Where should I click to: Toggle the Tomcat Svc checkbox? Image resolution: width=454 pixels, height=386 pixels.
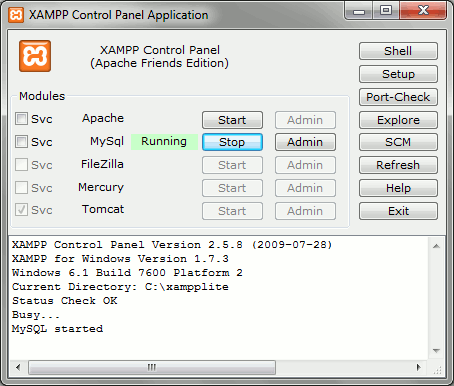[x=21, y=210]
